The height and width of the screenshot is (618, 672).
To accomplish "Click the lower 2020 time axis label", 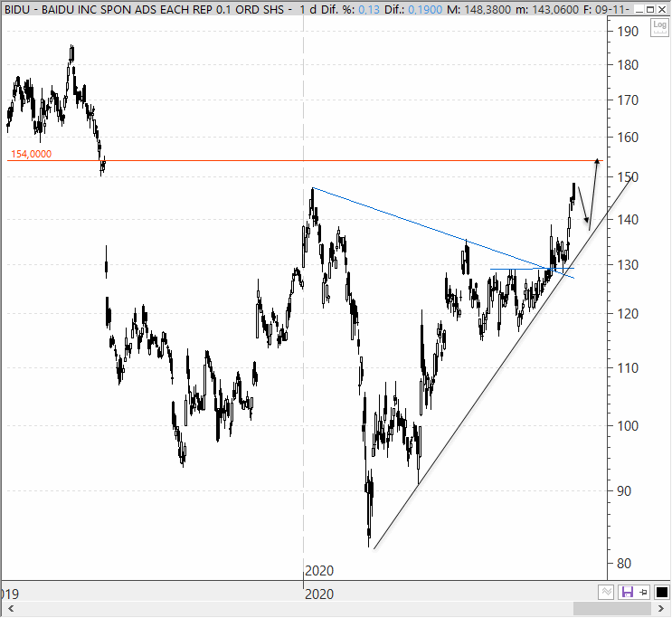I will click(319, 594).
